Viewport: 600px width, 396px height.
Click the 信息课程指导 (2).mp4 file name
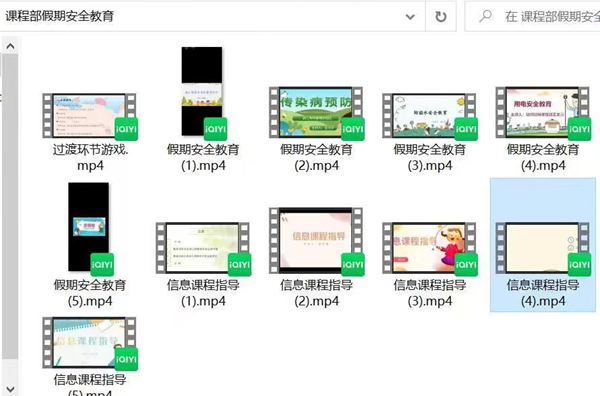point(316,293)
